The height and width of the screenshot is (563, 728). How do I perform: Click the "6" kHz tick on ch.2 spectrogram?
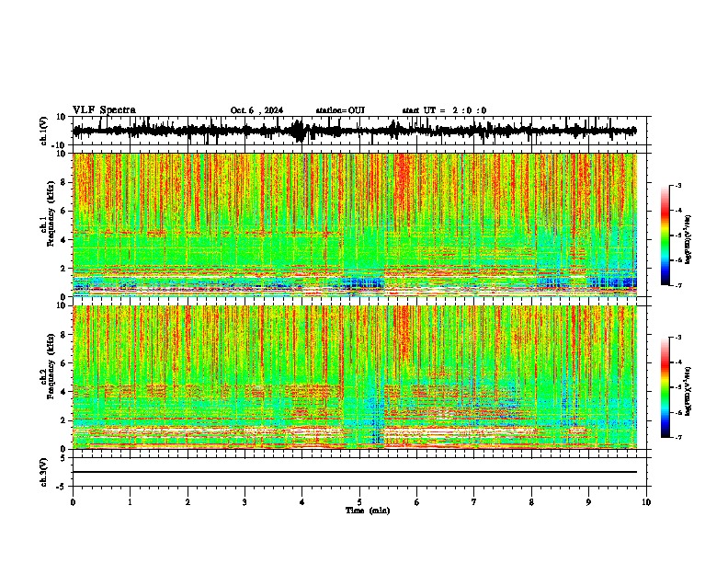[x=64, y=362]
